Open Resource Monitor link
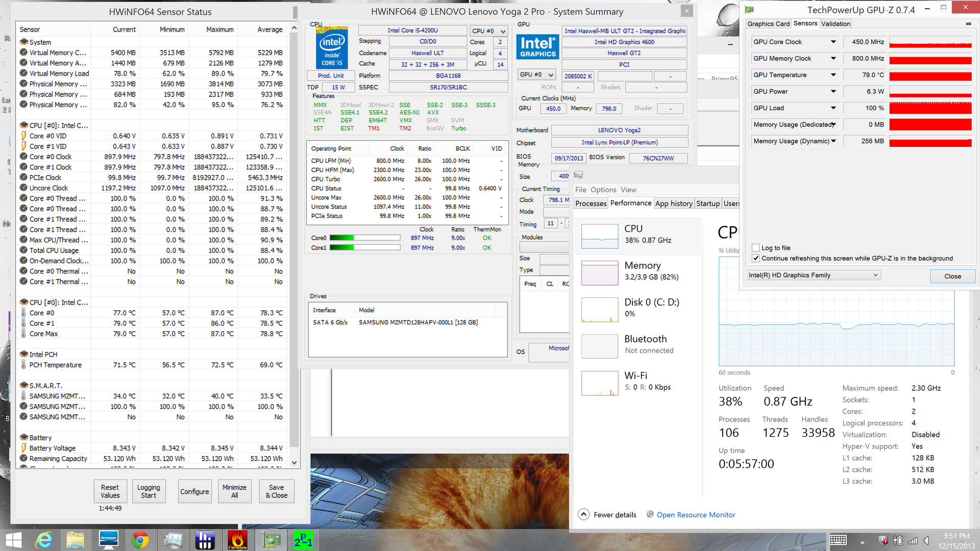 (696, 515)
